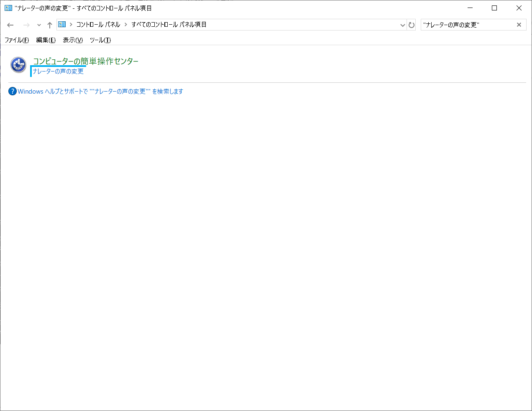Screen dimensions: 532x411
Task: Click the Ease of Access Center icon
Action: pyautogui.click(x=18, y=65)
